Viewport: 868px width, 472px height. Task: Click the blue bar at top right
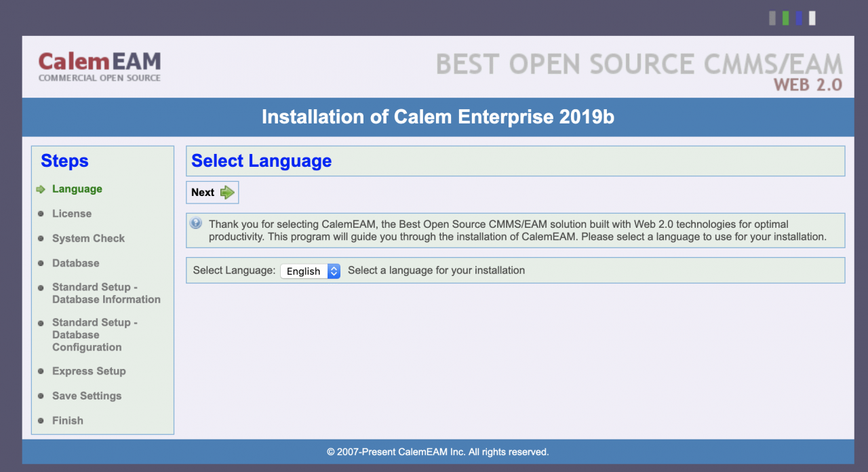799,18
